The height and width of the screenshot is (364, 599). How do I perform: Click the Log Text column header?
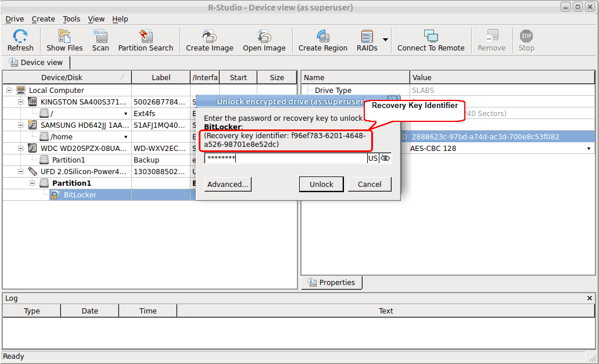[386, 311]
